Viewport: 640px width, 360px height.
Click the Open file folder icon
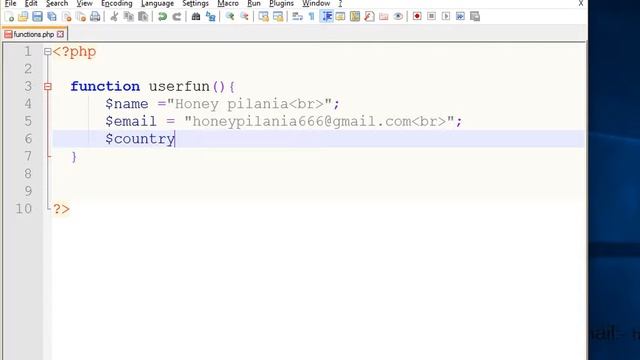click(x=23, y=16)
